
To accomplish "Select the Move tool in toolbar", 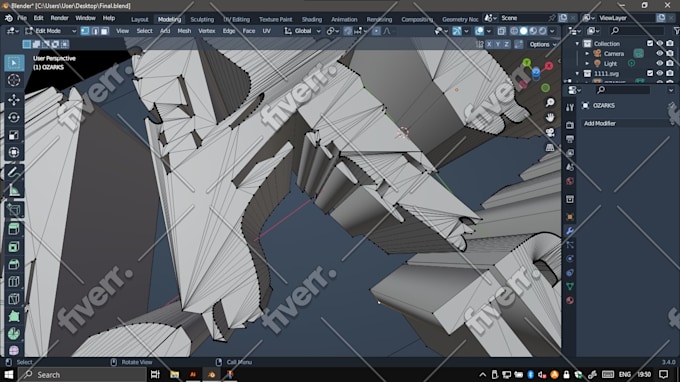I will coord(14,100).
